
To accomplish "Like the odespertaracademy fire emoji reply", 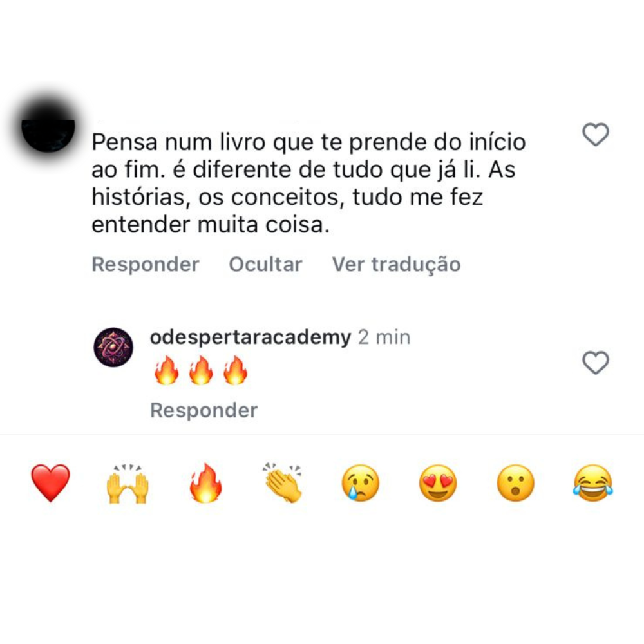I will point(596,363).
